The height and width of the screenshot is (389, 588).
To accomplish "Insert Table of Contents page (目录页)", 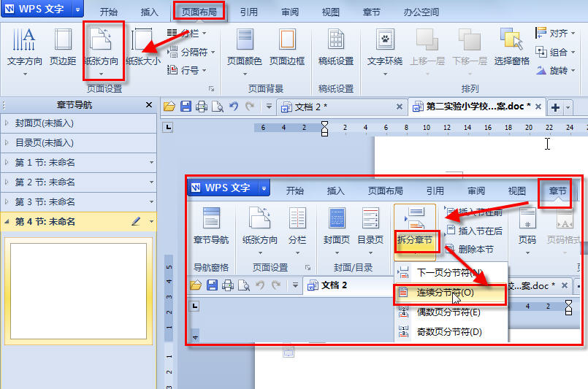I will pos(370,231).
